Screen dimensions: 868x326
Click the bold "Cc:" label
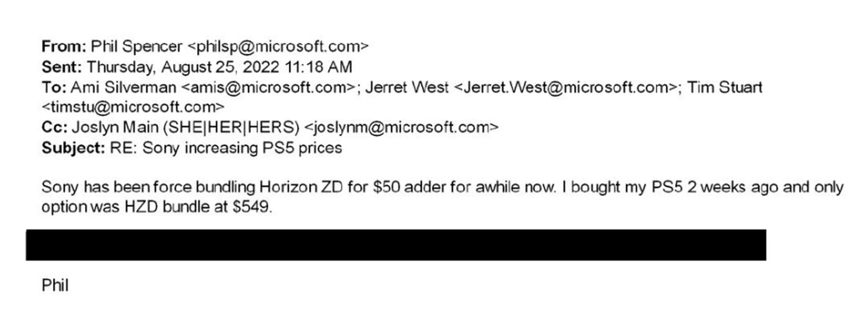[54, 127]
